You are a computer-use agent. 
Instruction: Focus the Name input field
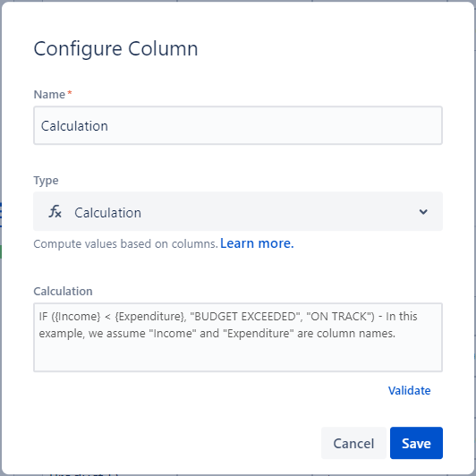coord(238,125)
